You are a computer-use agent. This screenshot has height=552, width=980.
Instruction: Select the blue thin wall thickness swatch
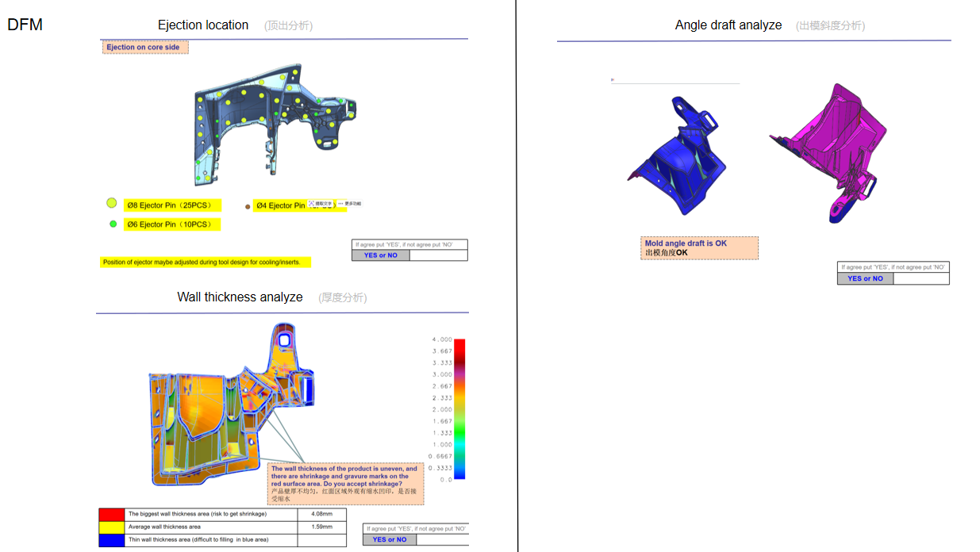tap(112, 539)
